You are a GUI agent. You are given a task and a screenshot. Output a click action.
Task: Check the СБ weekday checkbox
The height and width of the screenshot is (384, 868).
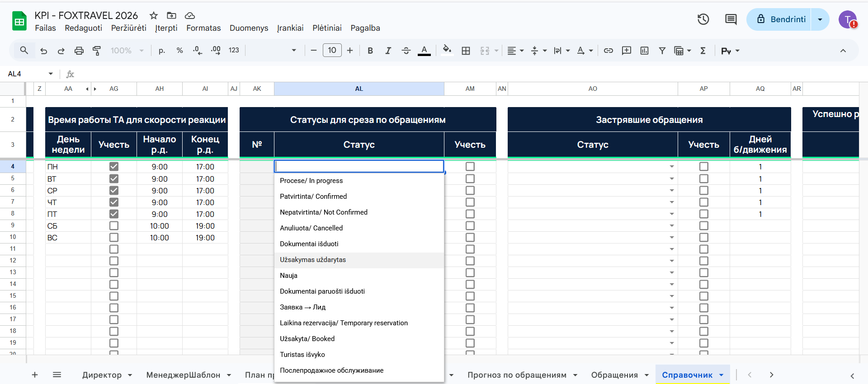click(x=114, y=226)
